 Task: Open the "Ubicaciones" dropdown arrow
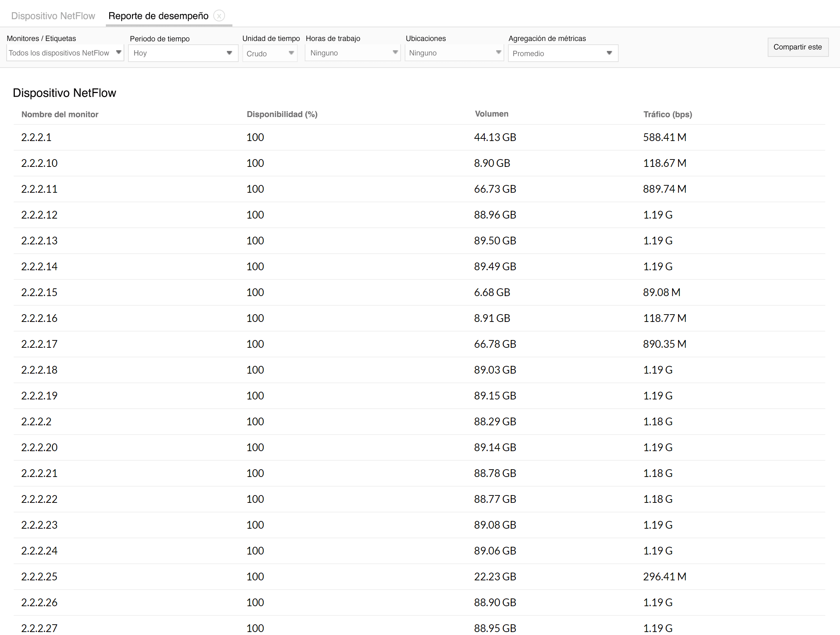point(499,53)
